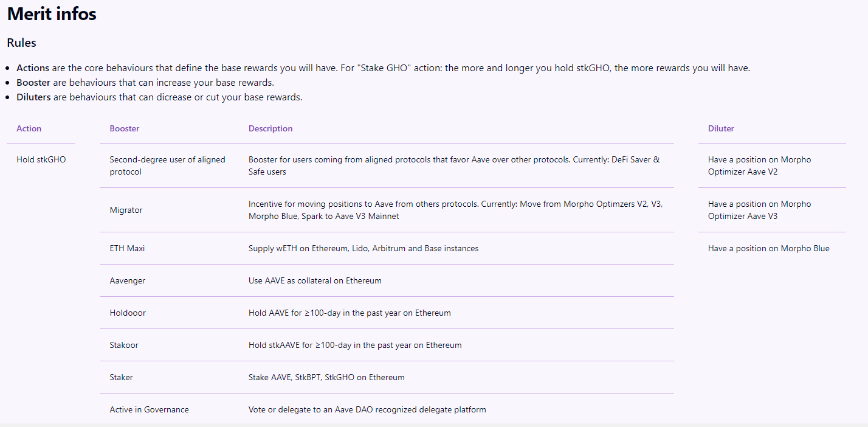Select the 'Aavenger' booster cell
The width and height of the screenshot is (868, 427).
point(128,280)
